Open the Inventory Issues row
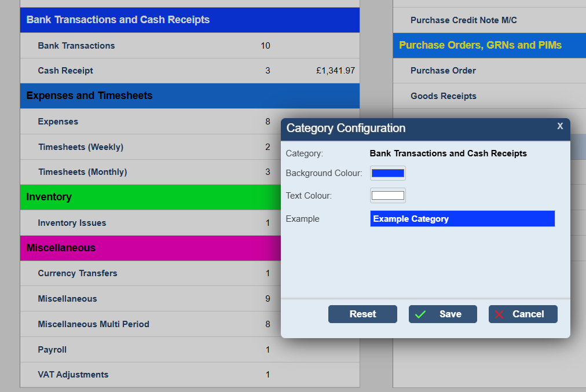 coord(72,223)
